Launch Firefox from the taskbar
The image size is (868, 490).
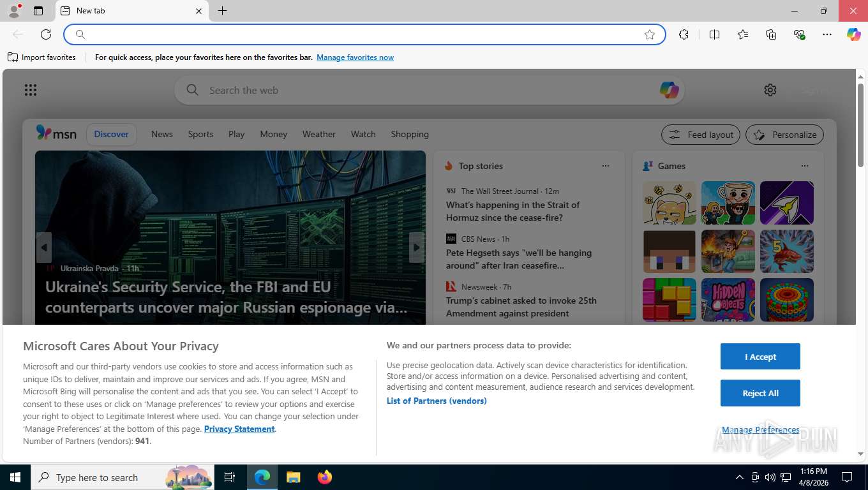pos(325,477)
